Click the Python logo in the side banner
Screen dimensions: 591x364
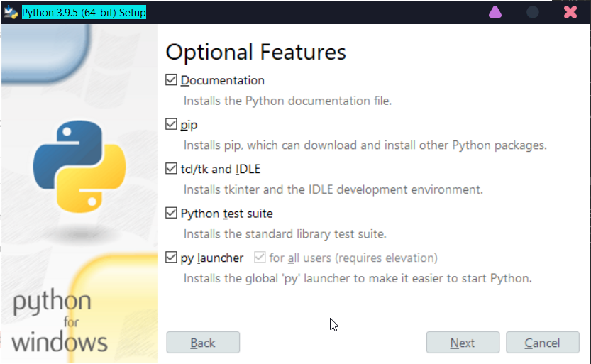point(79,167)
